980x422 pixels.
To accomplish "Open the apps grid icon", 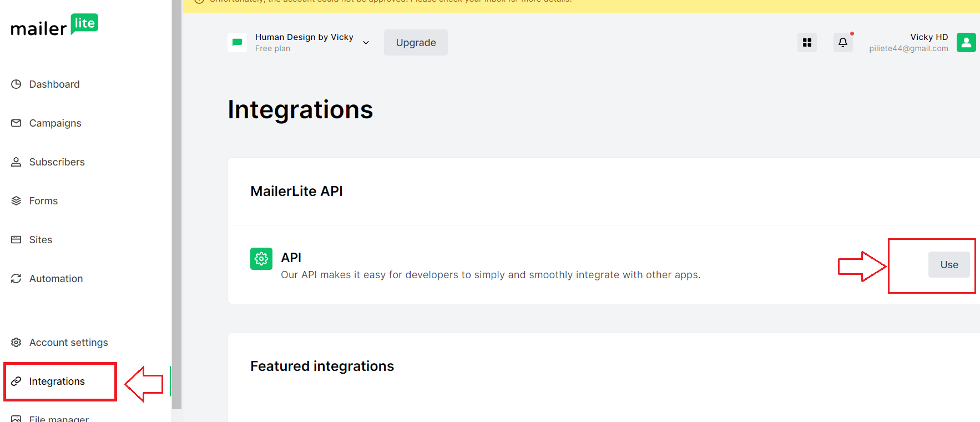I will coord(807,42).
